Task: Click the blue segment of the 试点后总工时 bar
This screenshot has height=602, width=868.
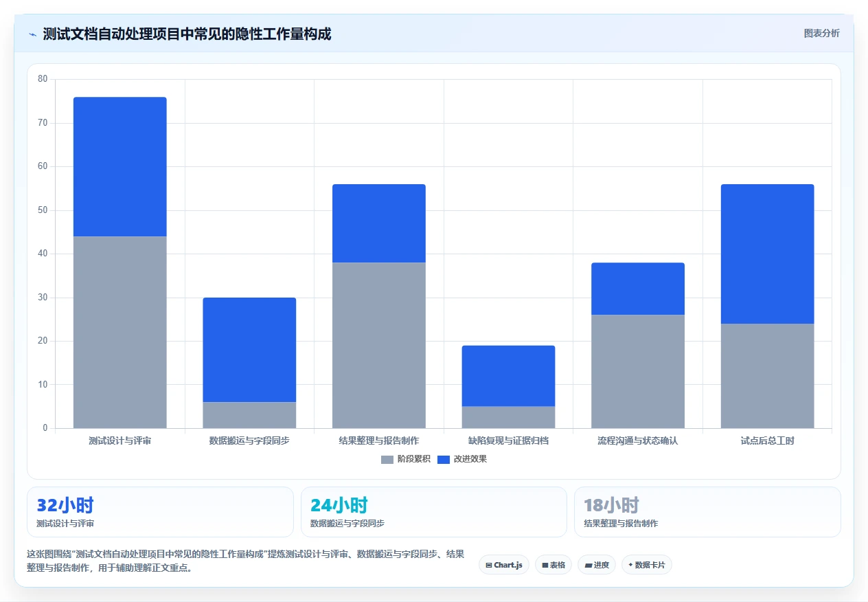Action: (768, 254)
